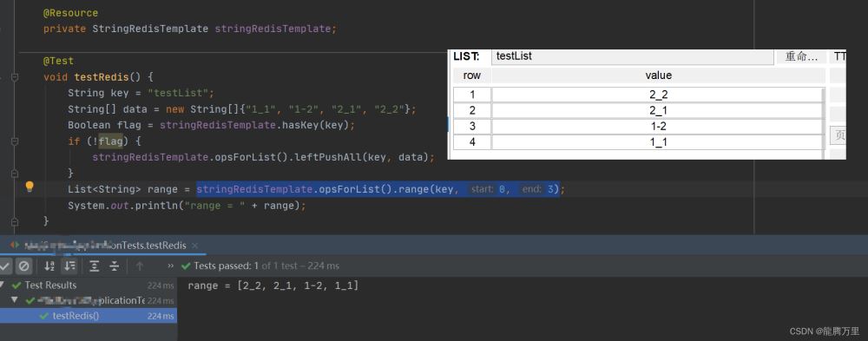Screen dimensions: 868x341
Task: Click the Redis table vertical scrollbar
Action: coord(824,119)
